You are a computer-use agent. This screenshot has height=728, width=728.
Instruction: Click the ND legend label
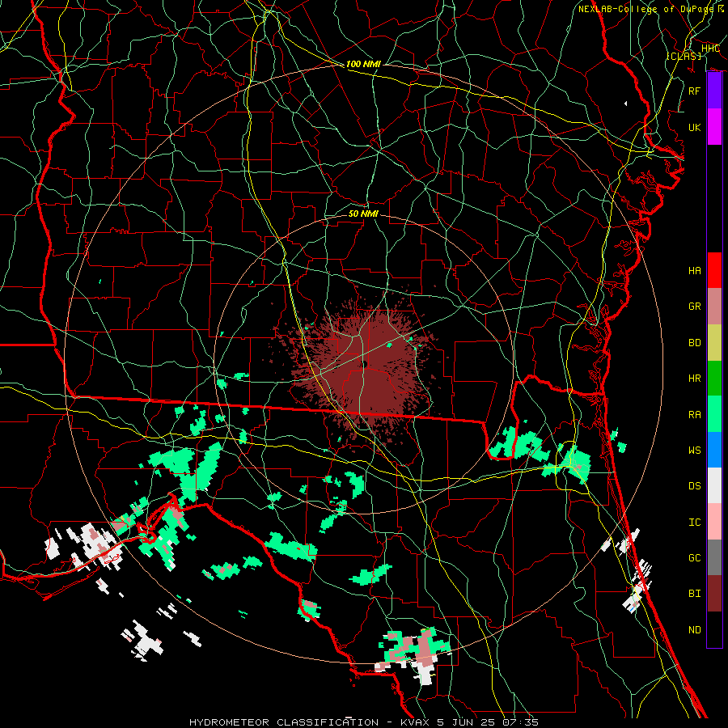click(x=694, y=630)
